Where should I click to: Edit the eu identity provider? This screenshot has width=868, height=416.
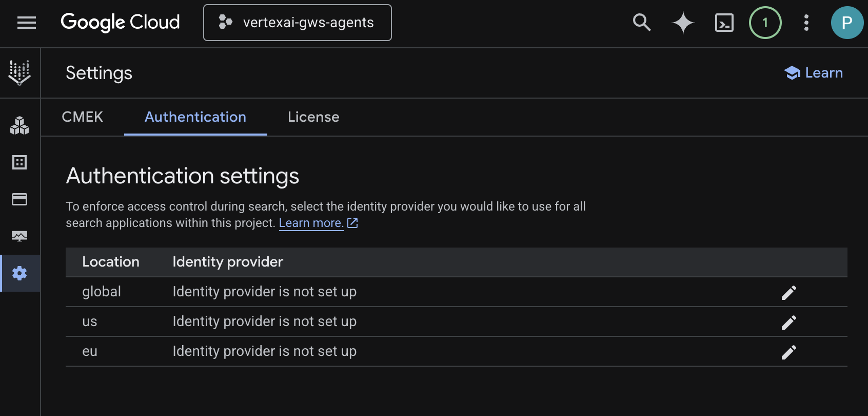point(788,352)
